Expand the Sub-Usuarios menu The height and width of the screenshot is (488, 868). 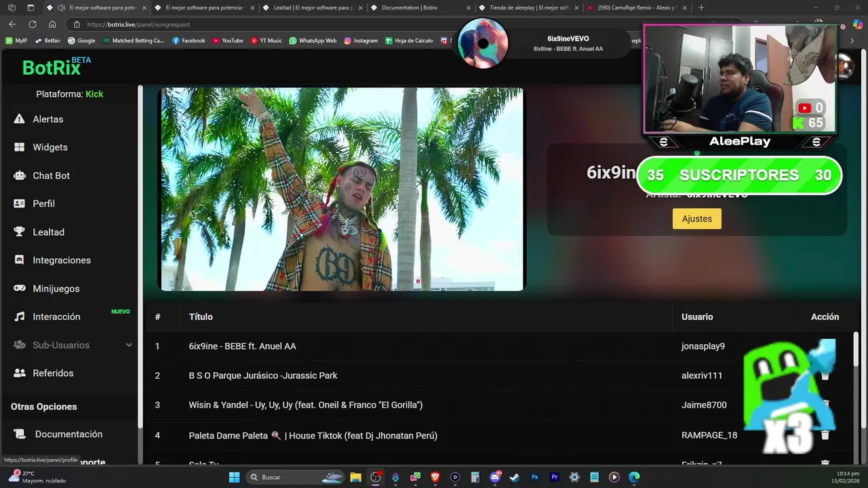click(72, 345)
